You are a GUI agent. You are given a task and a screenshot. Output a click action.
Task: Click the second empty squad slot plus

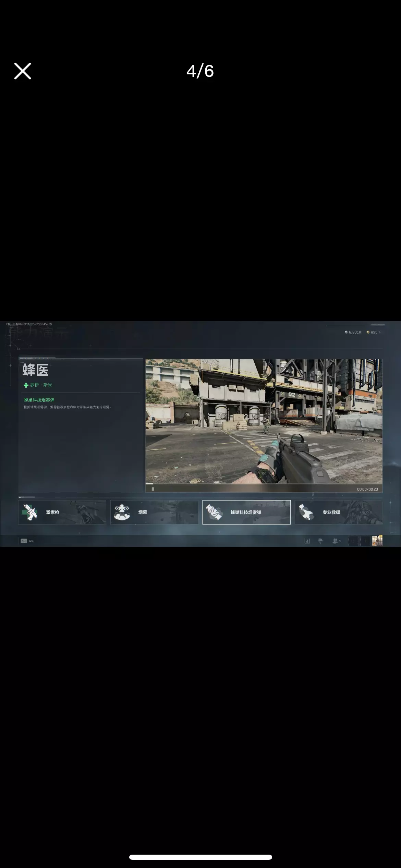pos(365,541)
